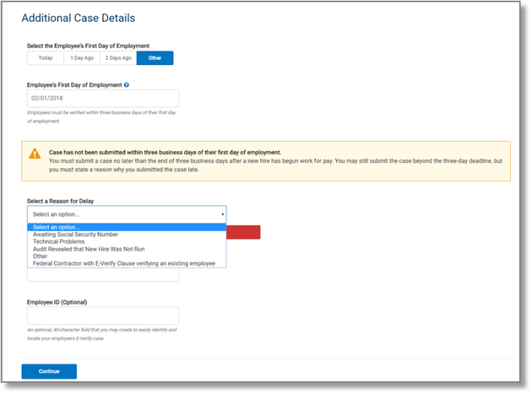532x394 pixels.
Task: Click the help icon beside First Day of Employment
Action: coord(127,85)
